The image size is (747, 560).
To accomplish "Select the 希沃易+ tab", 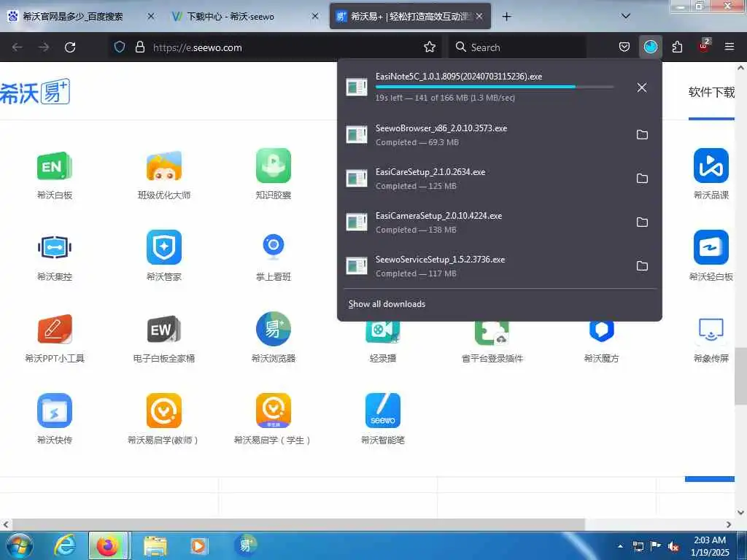I will [x=410, y=16].
